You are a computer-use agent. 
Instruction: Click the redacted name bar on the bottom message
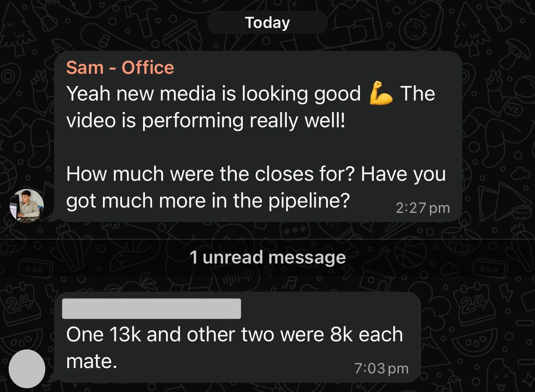(151, 308)
